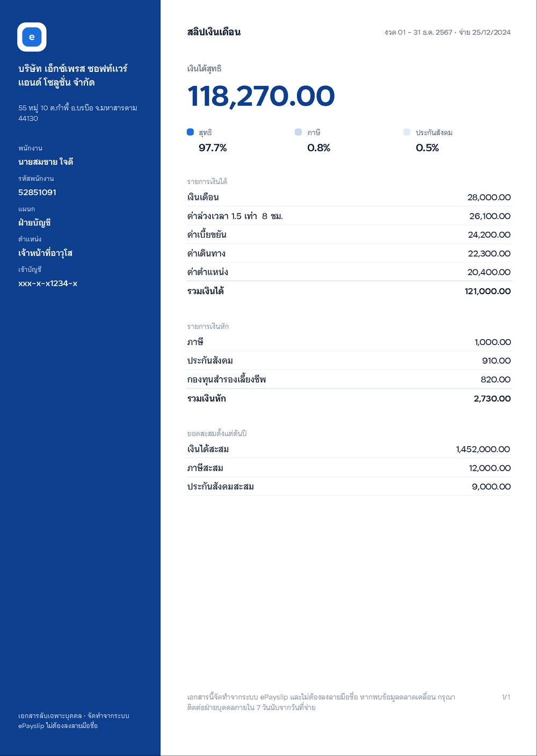
Task: Click the department value ฝ่ายบัญชี
Action: click(34, 223)
